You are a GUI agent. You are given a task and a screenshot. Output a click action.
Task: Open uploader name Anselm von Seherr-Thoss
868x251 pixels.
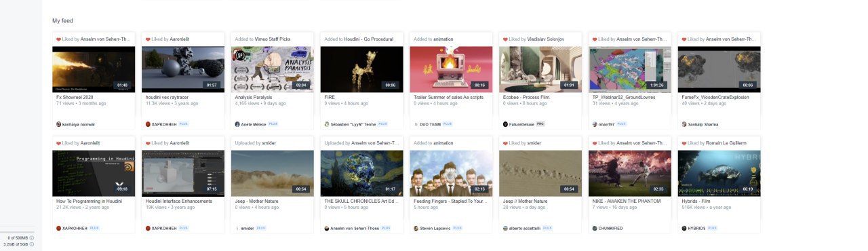tap(355, 228)
